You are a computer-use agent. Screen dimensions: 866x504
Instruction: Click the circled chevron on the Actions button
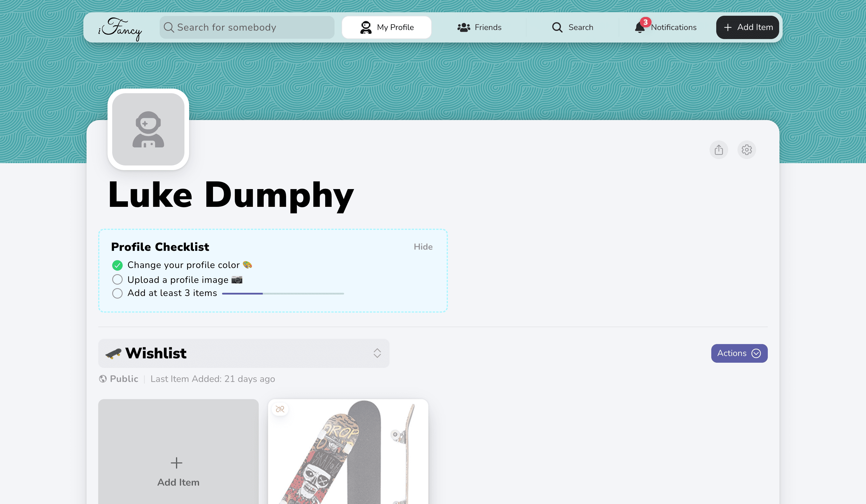point(756,353)
